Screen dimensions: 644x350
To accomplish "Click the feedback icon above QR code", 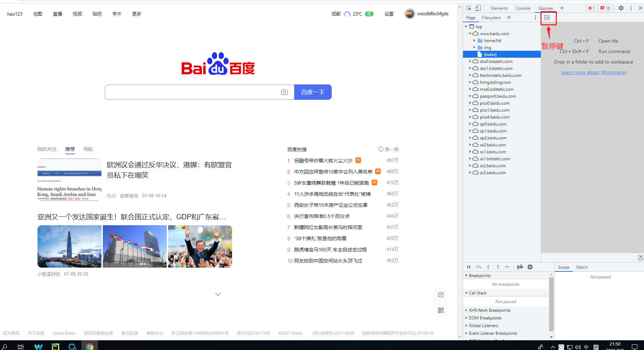I will (x=441, y=295).
